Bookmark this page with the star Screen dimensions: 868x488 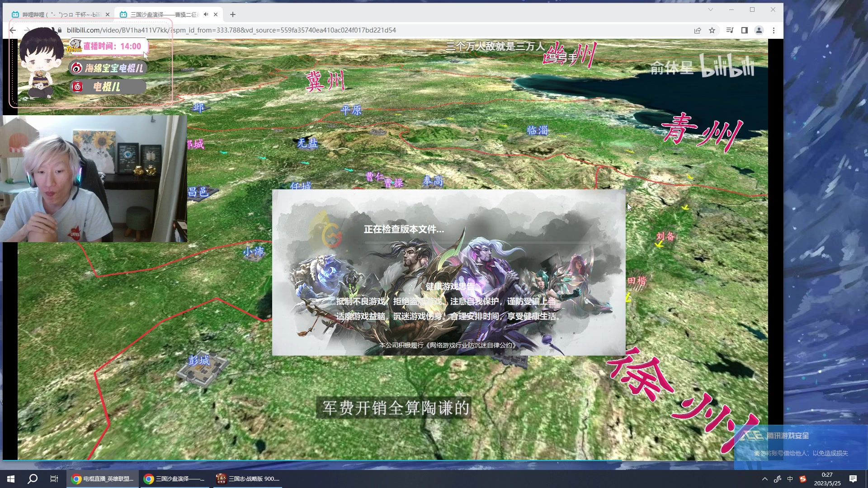712,30
